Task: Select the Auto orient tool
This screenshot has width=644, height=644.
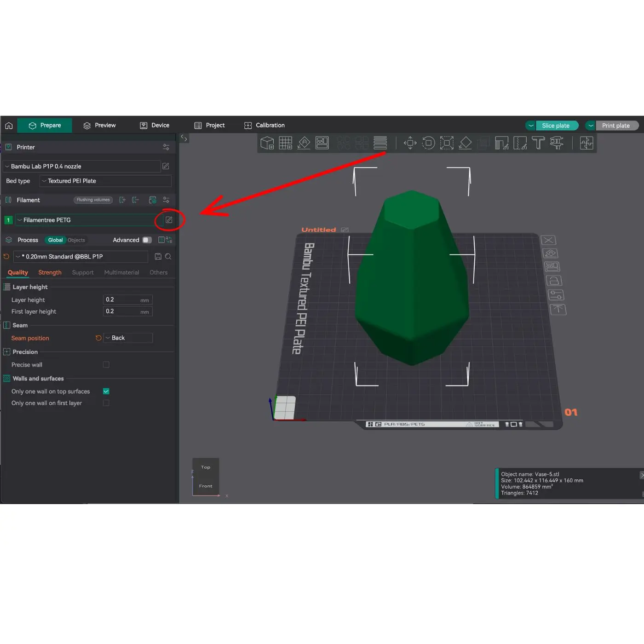Action: tap(304, 143)
